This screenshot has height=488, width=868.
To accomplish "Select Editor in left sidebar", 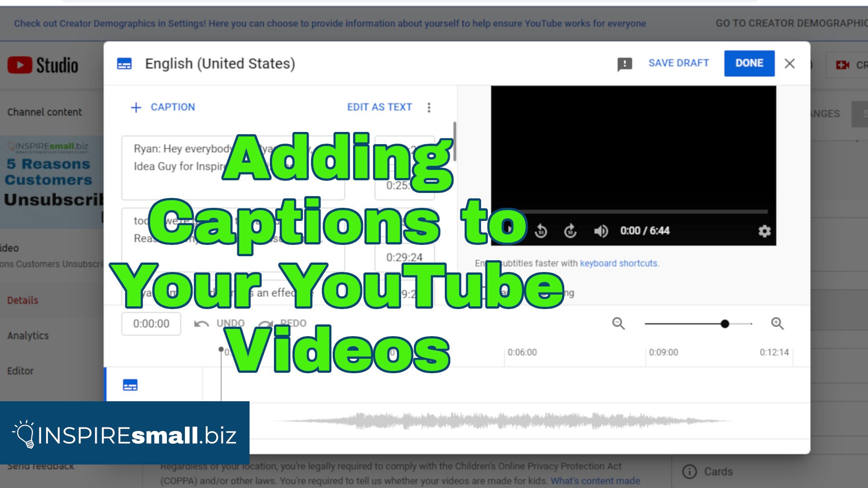I will 20,371.
